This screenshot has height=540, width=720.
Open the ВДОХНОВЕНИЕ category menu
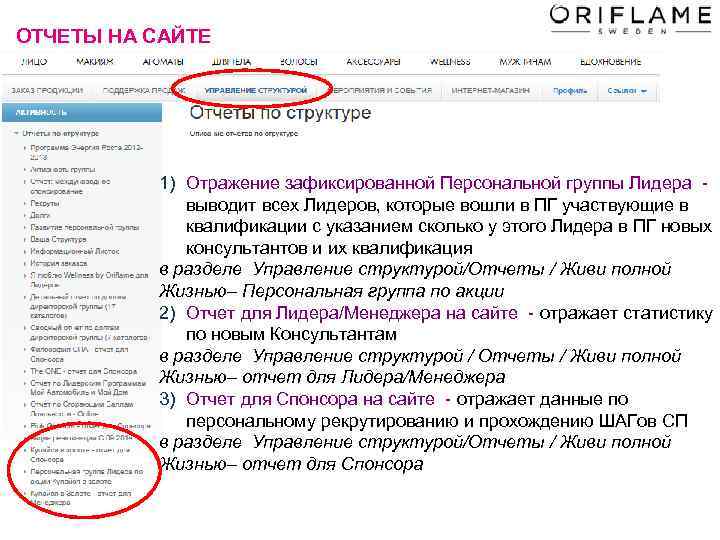pos(611,62)
